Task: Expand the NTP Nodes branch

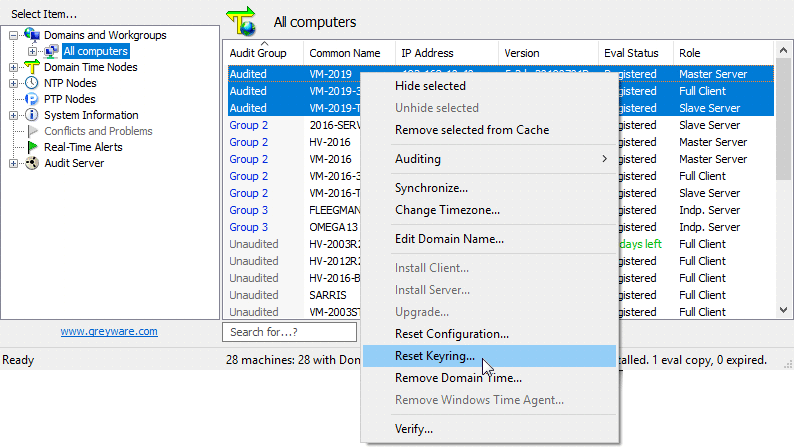Action: click(14, 84)
